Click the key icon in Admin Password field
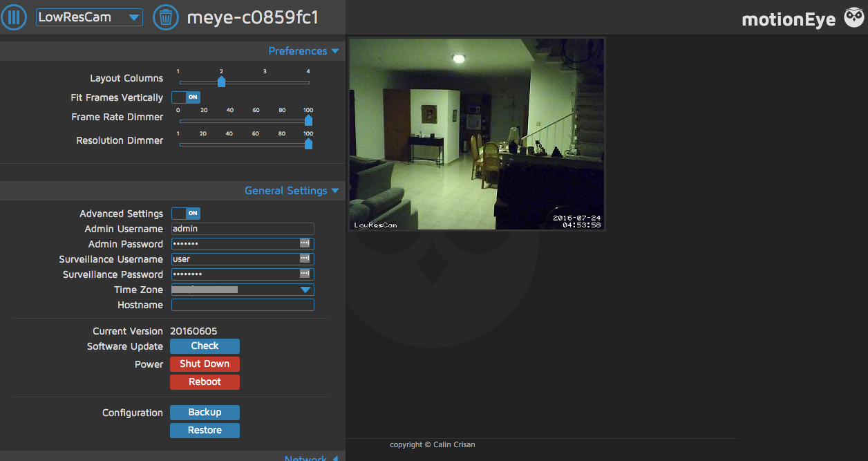868x461 pixels. (x=304, y=244)
